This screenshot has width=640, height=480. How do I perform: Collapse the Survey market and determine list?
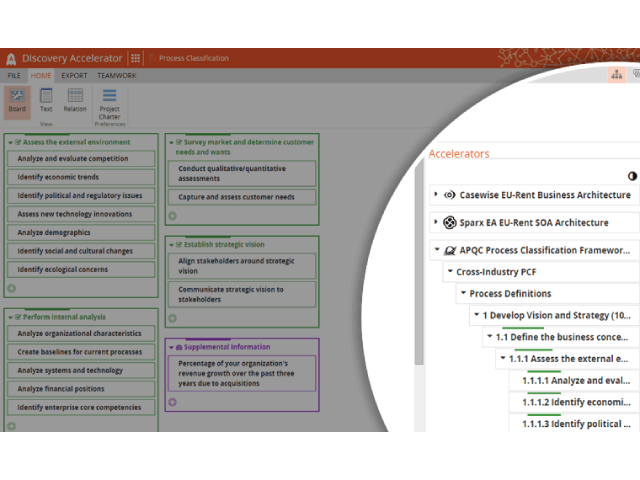tap(171, 142)
